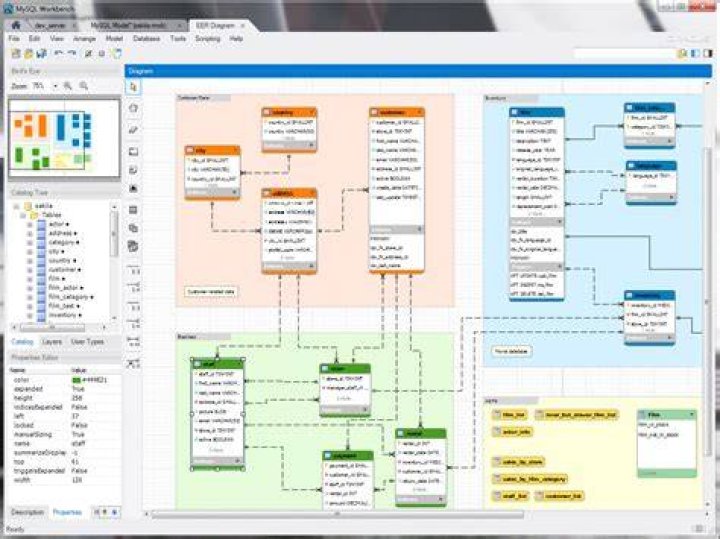The width and height of the screenshot is (720, 539).
Task: Select the 'Customer related data' note
Action: (211, 292)
